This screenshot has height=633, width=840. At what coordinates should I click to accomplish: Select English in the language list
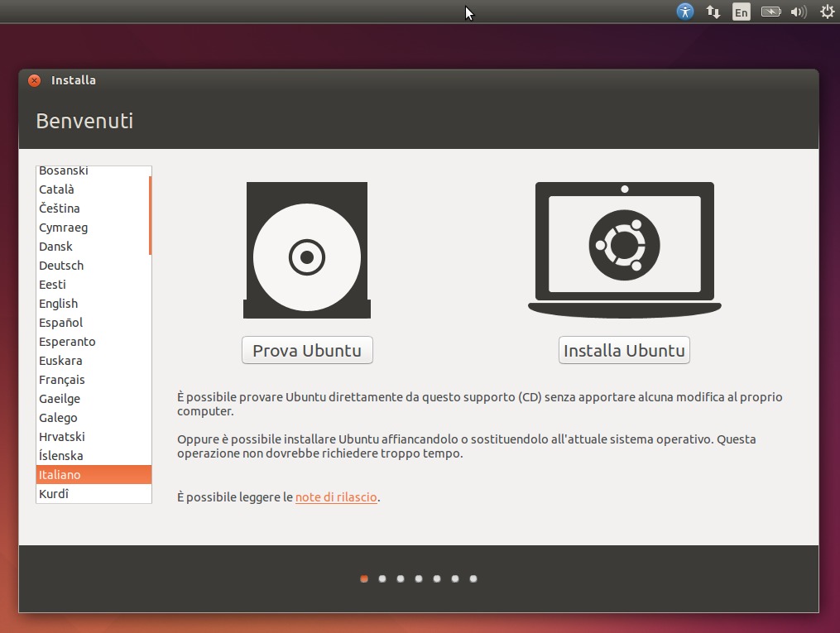[94, 304]
